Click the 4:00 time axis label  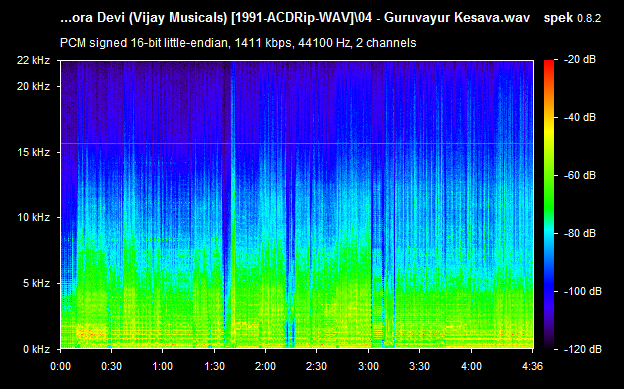471,366
